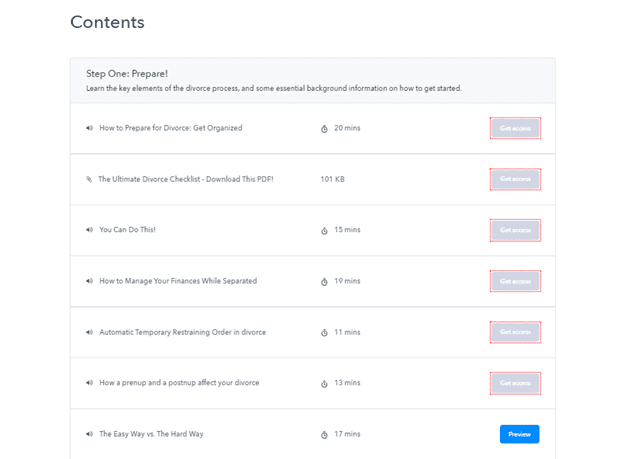
Task: Preview The Easy Way vs. The Hard Way
Action: 519,434
